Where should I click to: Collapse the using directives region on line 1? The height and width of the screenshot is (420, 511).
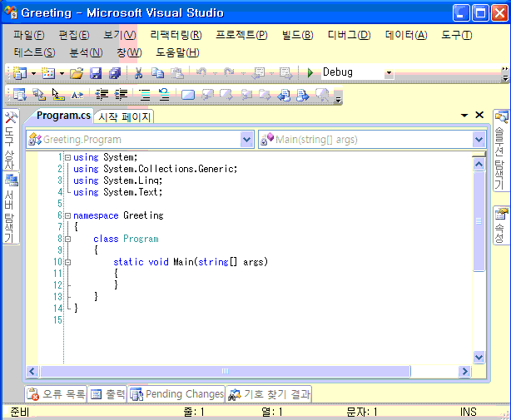point(67,157)
